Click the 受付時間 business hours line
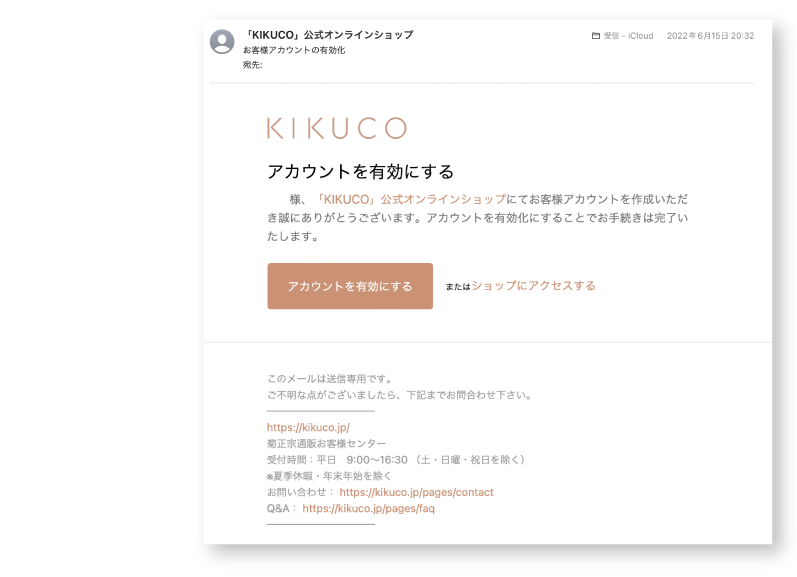 point(396,460)
